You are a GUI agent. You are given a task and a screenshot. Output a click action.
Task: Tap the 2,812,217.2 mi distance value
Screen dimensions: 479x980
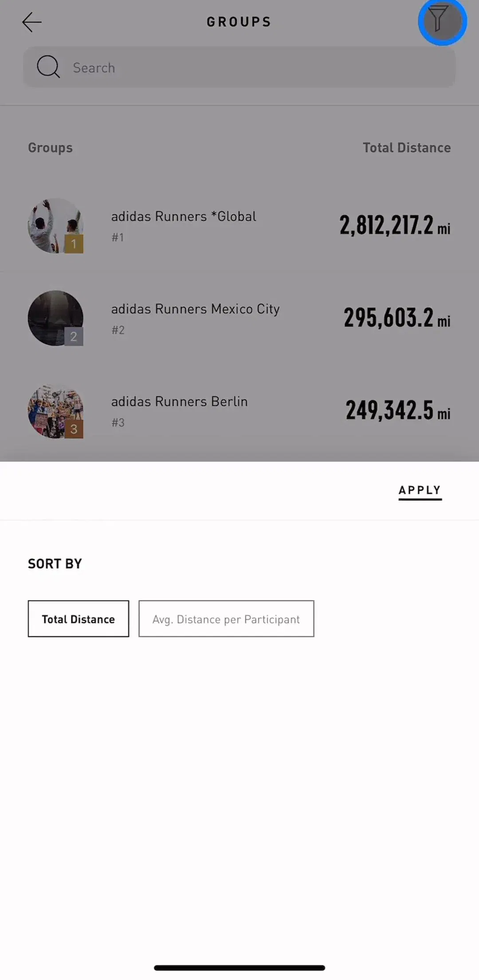(395, 225)
